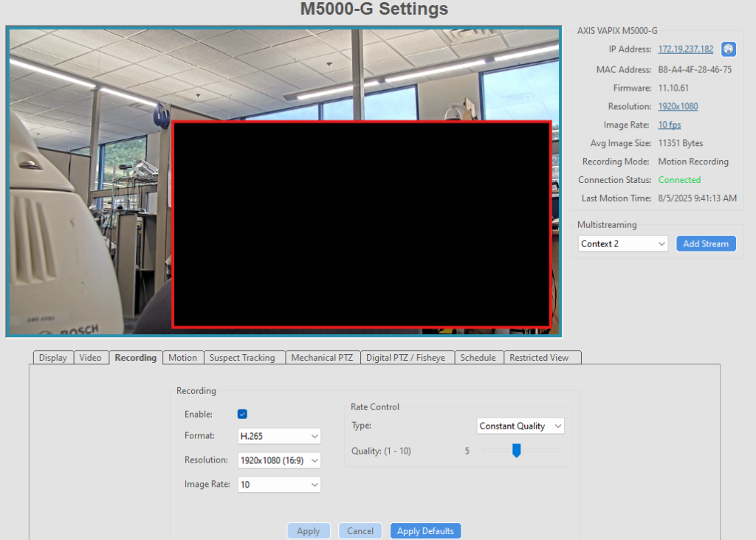
Task: Select the Motion tab
Action: click(x=182, y=358)
